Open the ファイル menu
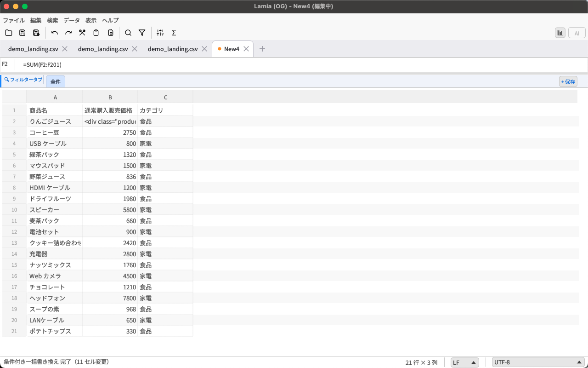Viewport: 588px width, 368px height. [14, 20]
